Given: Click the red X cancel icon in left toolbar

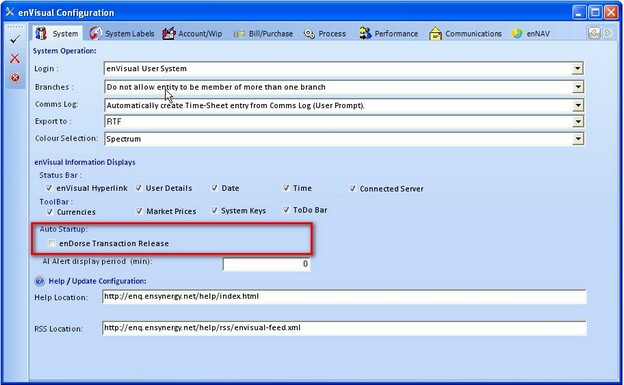Looking at the screenshot, I should [x=15, y=58].
